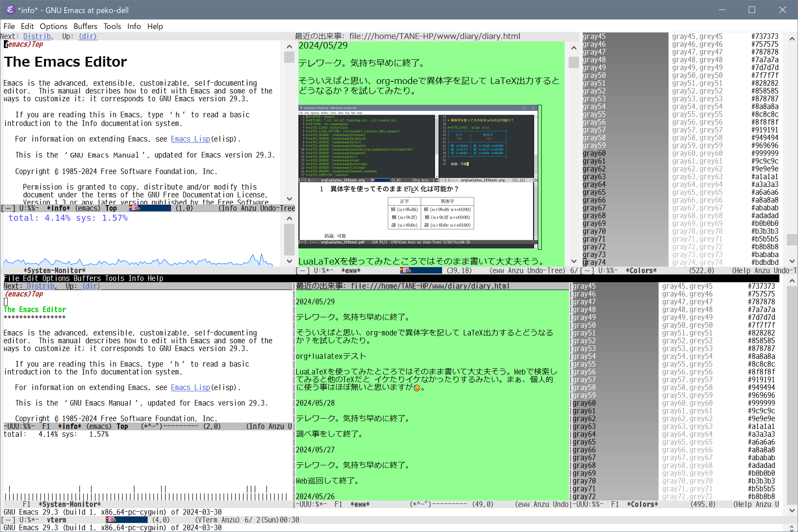The width and height of the screenshot is (798, 532).
Task: Click the up arrow of the *Colors* window scrollbar
Action: pos(792,39)
